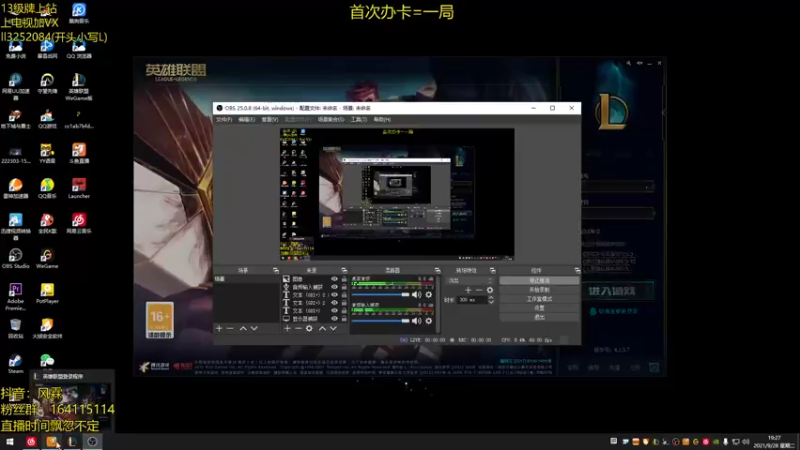Mute the desktop audio speaker icon
Image resolution: width=800 pixels, height=450 pixels.
click(x=417, y=294)
